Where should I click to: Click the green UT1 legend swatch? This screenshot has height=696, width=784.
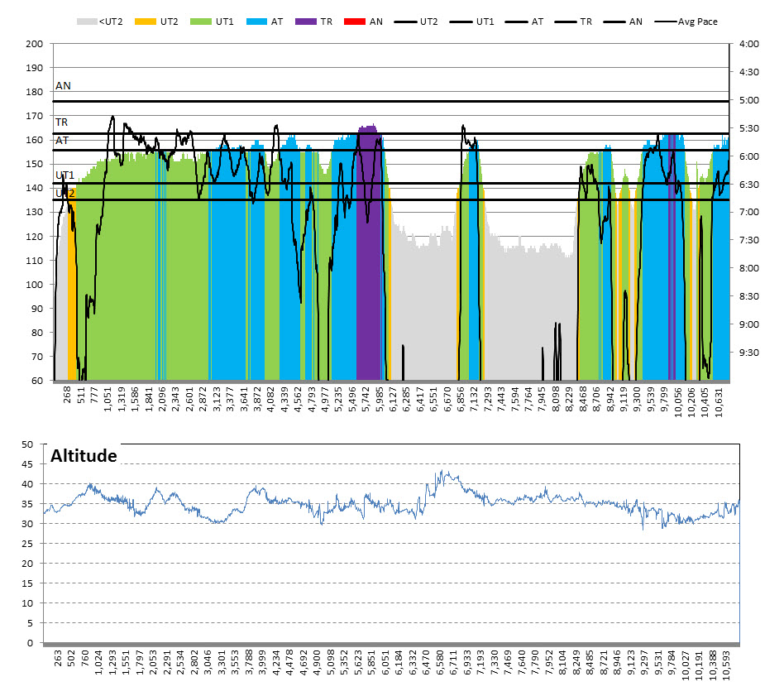click(x=202, y=22)
